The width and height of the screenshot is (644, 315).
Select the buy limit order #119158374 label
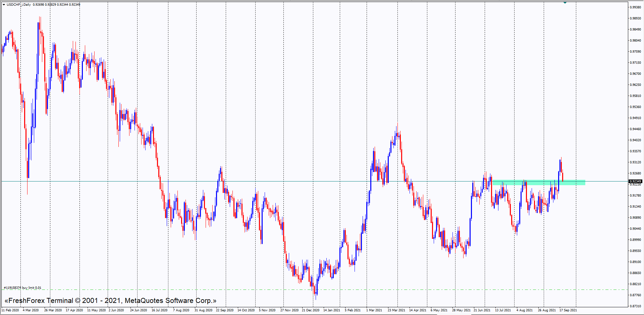22,288
